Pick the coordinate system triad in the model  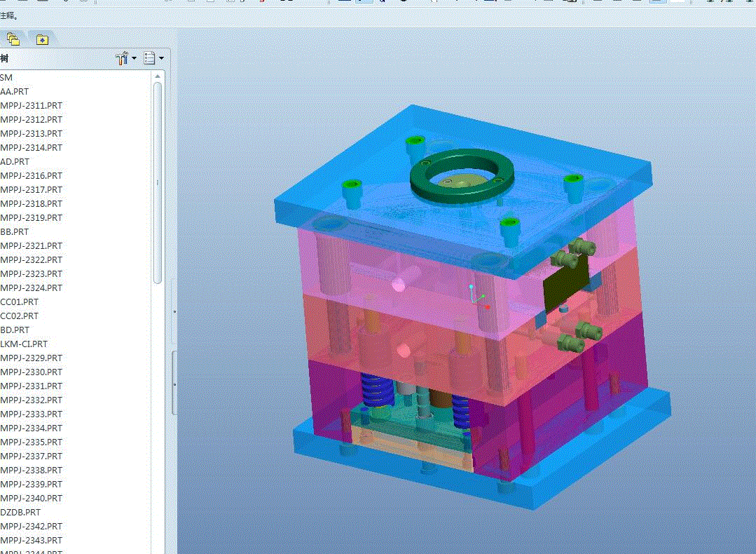pos(479,297)
